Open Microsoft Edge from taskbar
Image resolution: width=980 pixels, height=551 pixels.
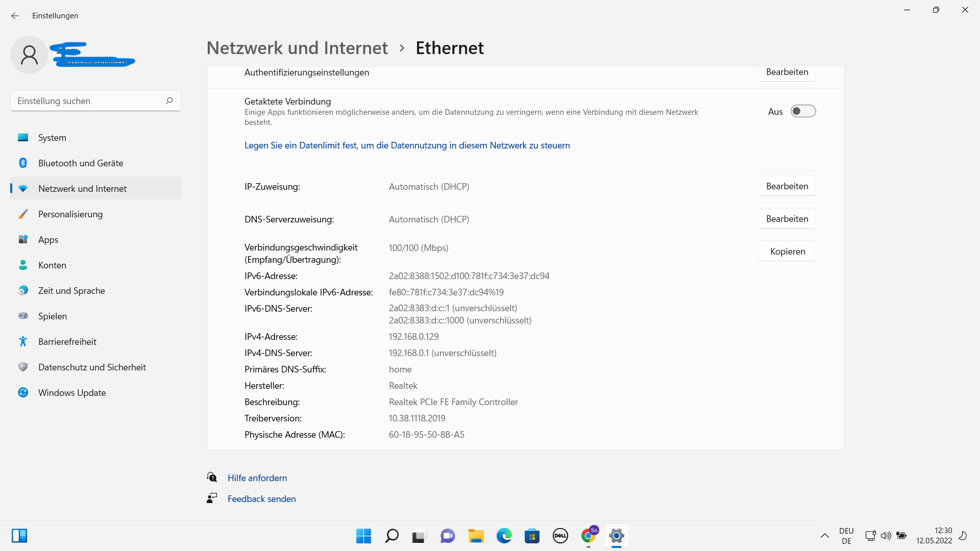pyautogui.click(x=504, y=536)
